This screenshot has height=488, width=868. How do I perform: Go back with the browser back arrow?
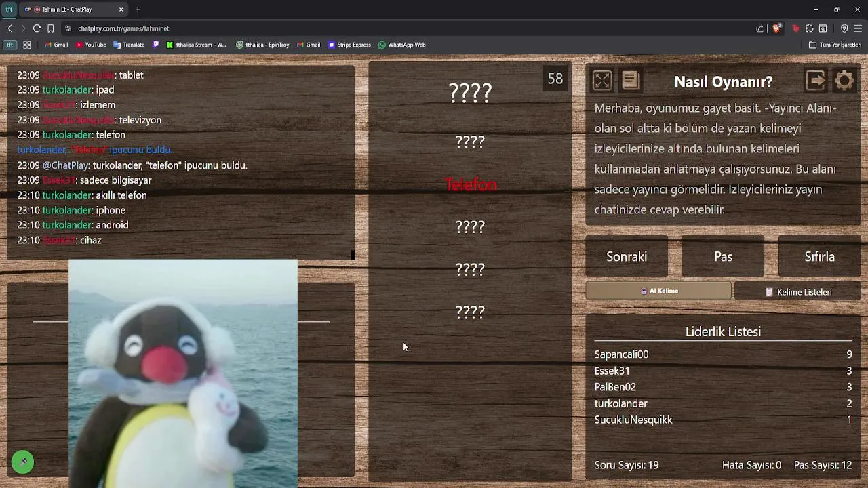9,28
